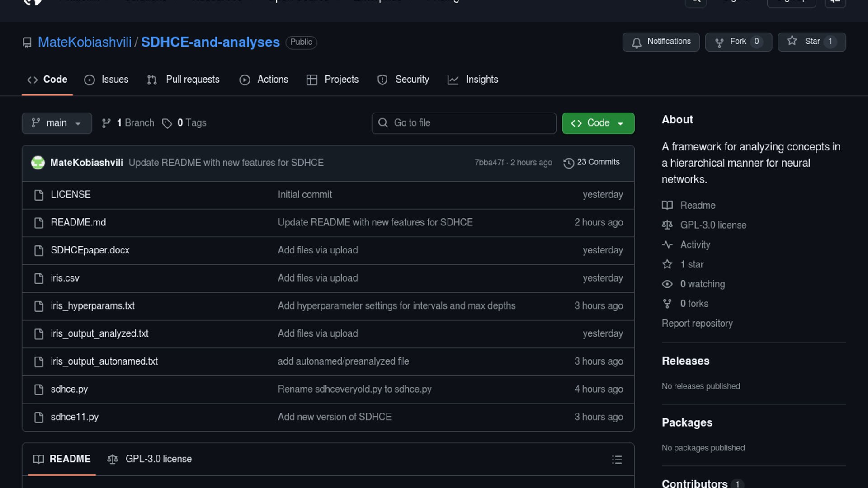Screen dimensions: 868x488
Task: Switch to the Issues tab
Action: coord(107,80)
